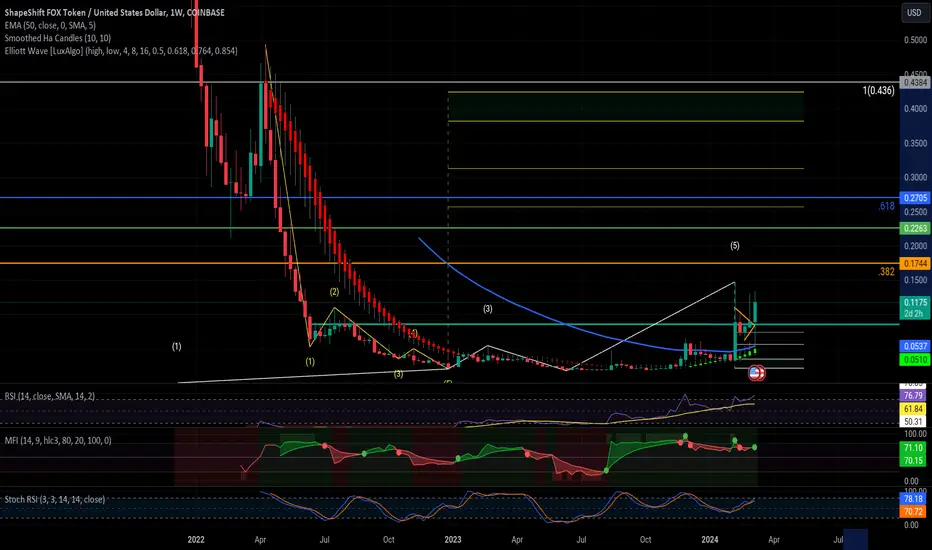
Task: Click the blue 78.18 Stoch RSI label
Action: click(913, 499)
